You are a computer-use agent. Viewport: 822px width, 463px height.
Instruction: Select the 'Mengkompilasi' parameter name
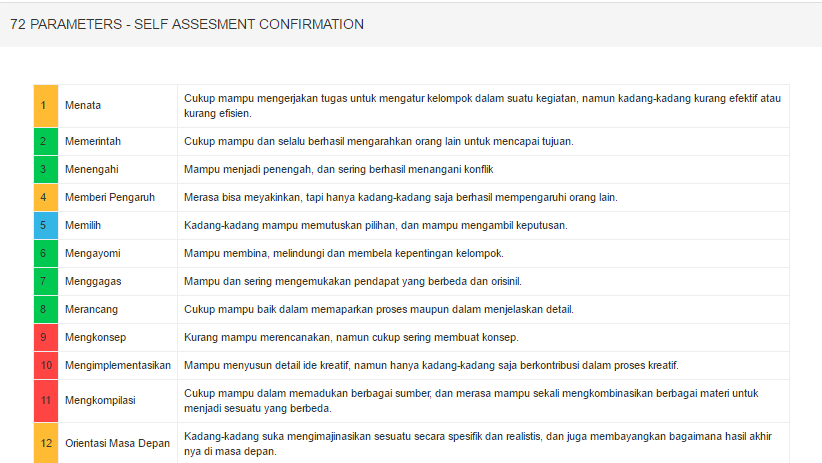100,401
